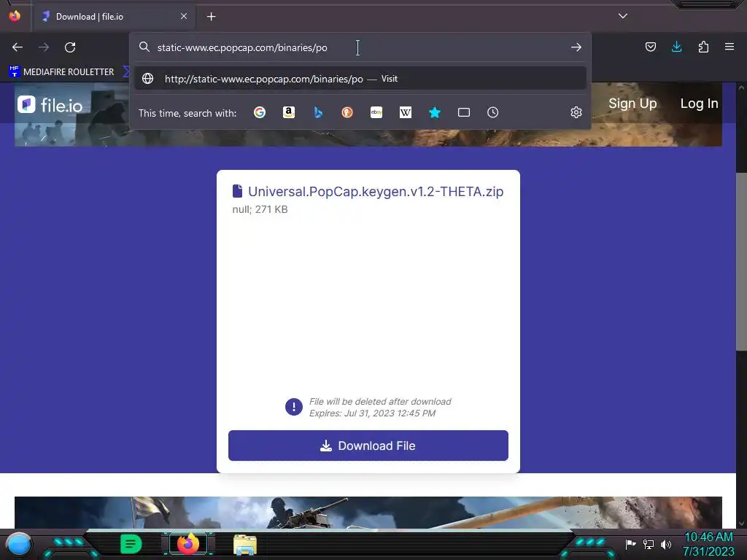Click 'null; 271 KB' file size text
The height and width of the screenshot is (560, 747).
pos(260,209)
